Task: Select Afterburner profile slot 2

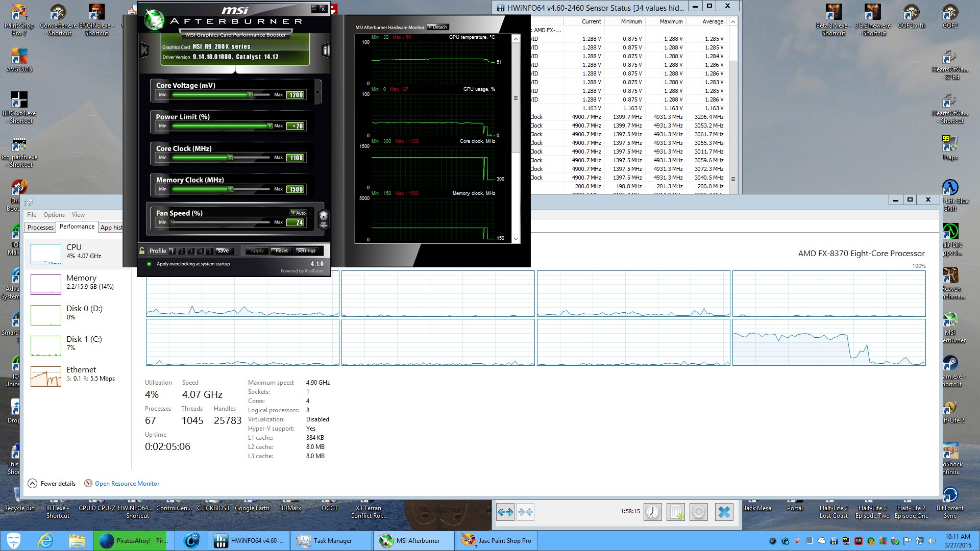Action: point(182,251)
